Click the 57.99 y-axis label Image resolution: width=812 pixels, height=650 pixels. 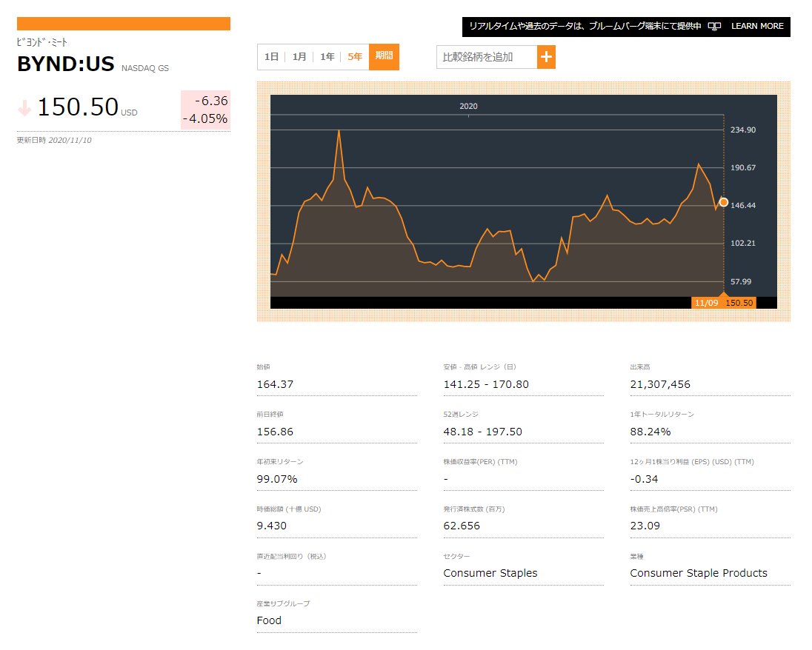point(741,281)
